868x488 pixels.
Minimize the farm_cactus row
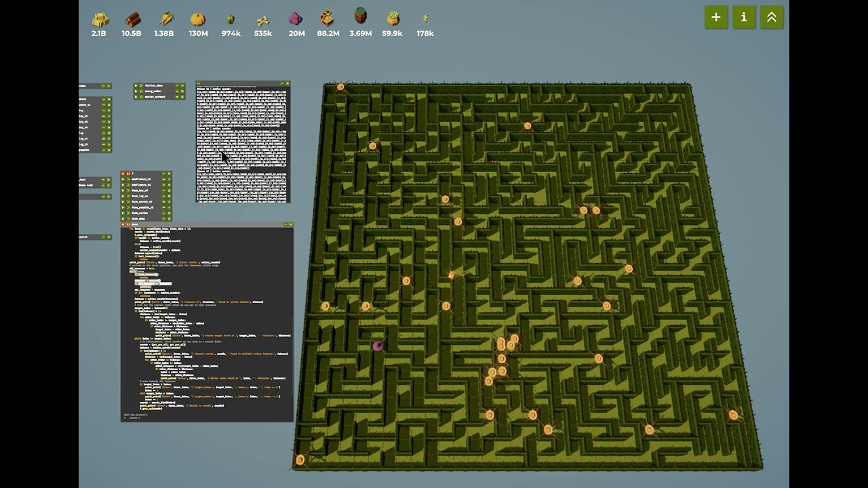[x=163, y=213]
